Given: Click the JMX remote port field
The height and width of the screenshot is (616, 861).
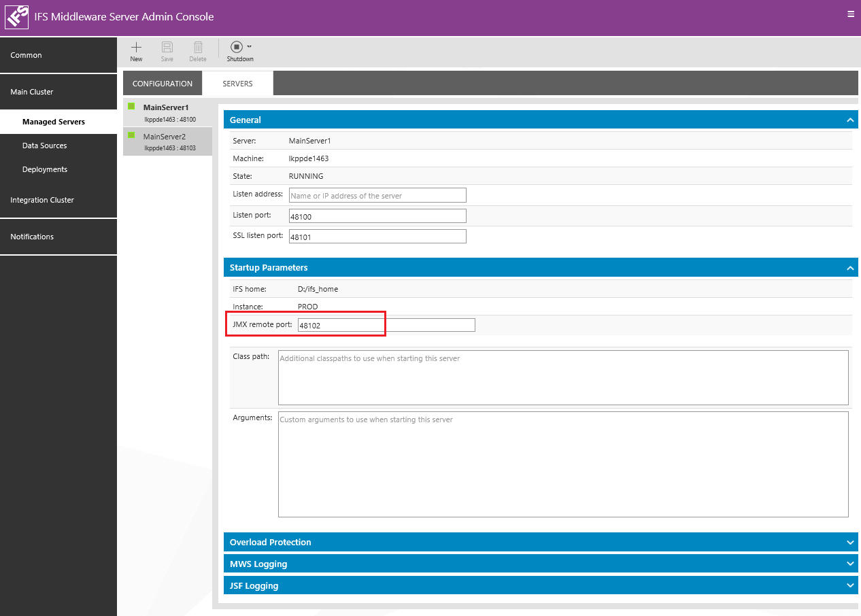Looking at the screenshot, I should click(x=386, y=325).
